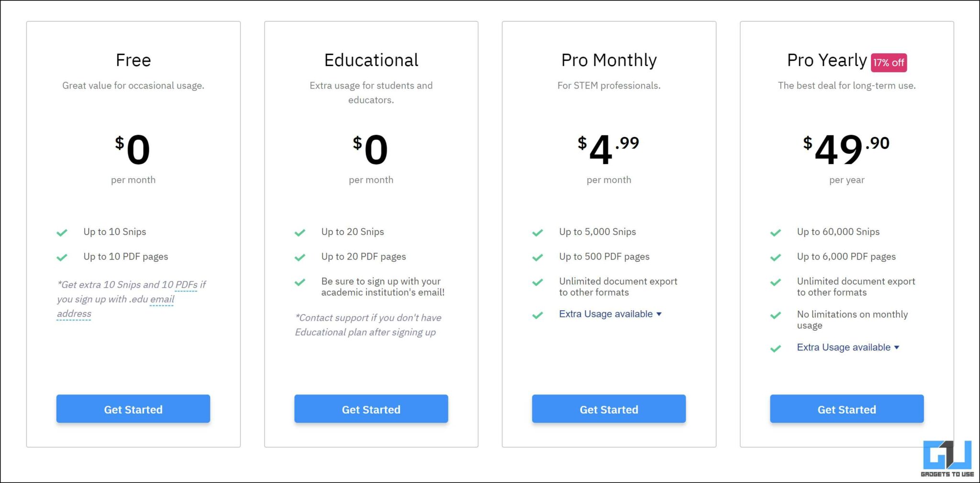Click the 'Free' plan heading

(x=133, y=60)
